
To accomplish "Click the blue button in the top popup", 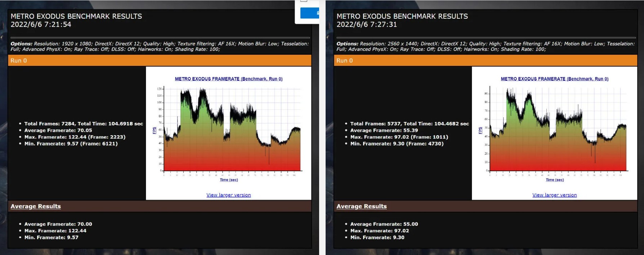I will point(310,13).
